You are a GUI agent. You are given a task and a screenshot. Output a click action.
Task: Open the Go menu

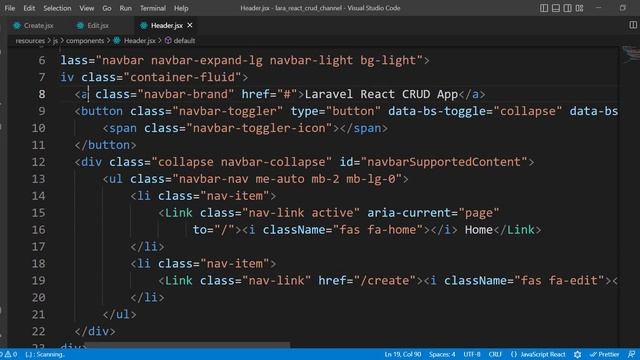click(x=107, y=8)
